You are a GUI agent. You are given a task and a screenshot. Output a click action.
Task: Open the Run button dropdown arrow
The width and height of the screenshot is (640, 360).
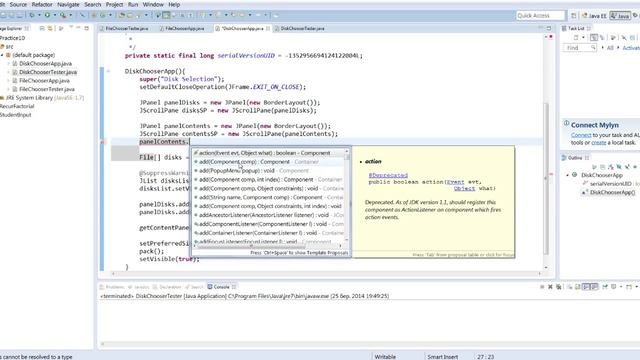coord(55,15)
